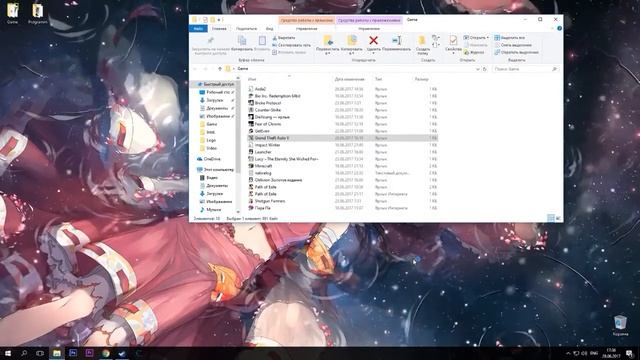Open the Game folder on the desktop
Image resolution: width=640 pixels, height=360 pixels.
point(13,13)
